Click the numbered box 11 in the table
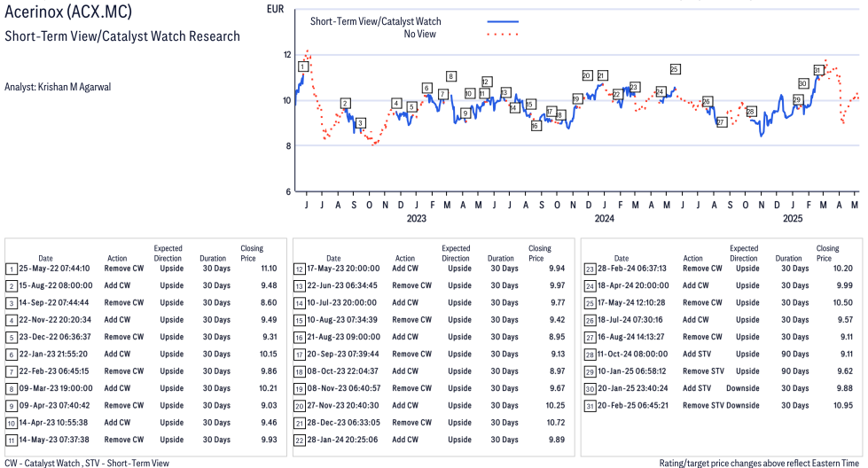The height and width of the screenshot is (468, 868). tap(11, 441)
